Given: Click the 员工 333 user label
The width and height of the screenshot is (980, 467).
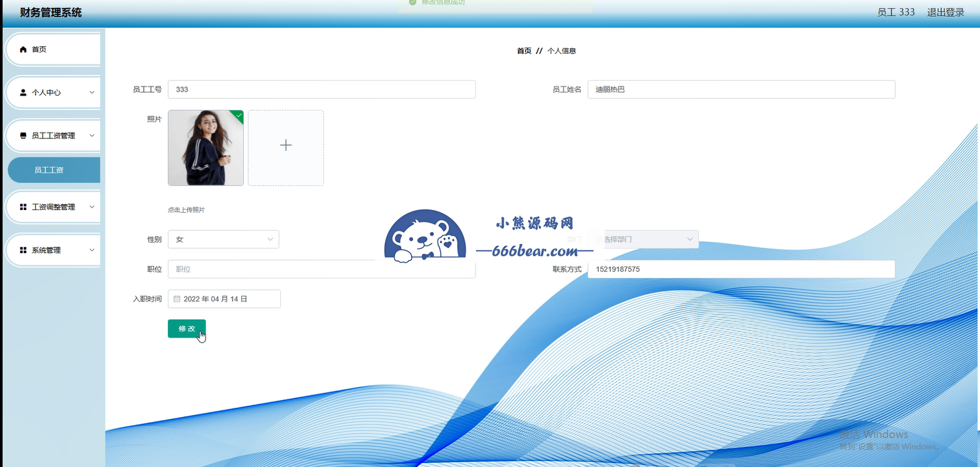Looking at the screenshot, I should click(896, 12).
